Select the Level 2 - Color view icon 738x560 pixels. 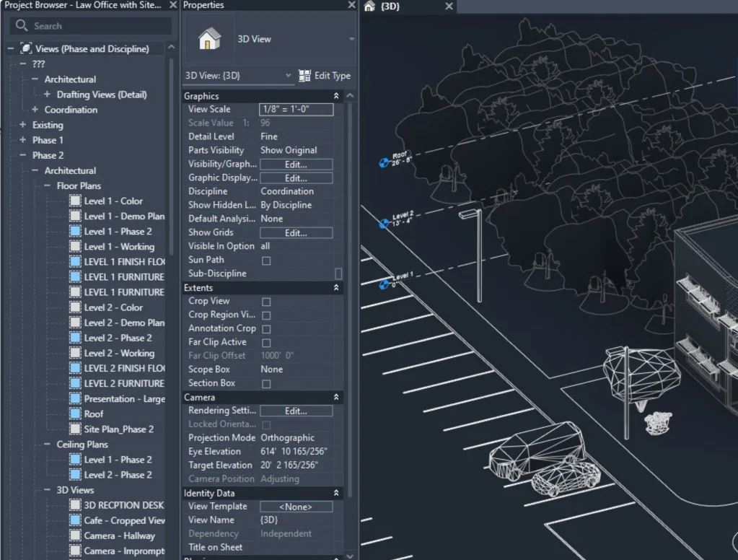click(x=75, y=307)
